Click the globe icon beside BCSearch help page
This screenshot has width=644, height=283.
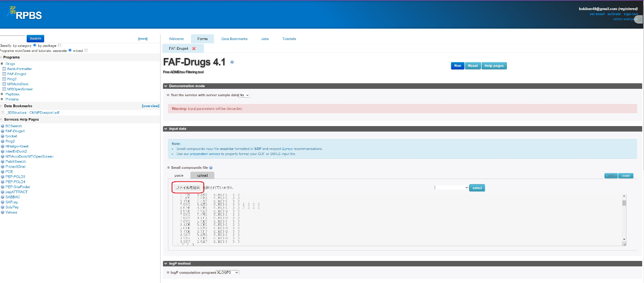coord(2,126)
